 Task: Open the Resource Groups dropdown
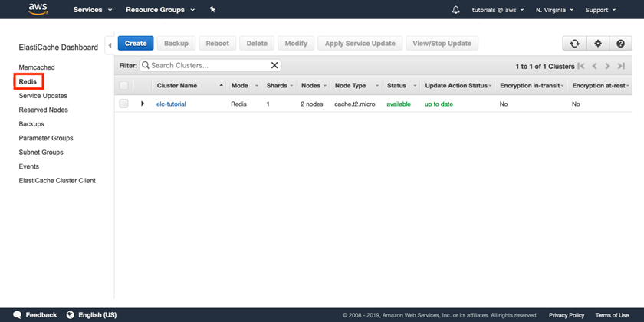tap(160, 10)
